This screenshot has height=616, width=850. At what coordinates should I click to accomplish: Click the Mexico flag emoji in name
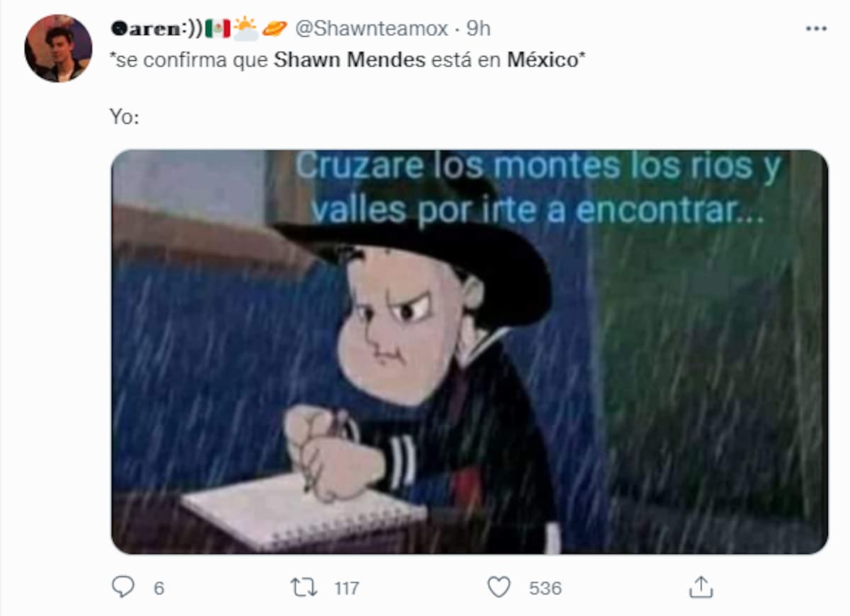217,28
